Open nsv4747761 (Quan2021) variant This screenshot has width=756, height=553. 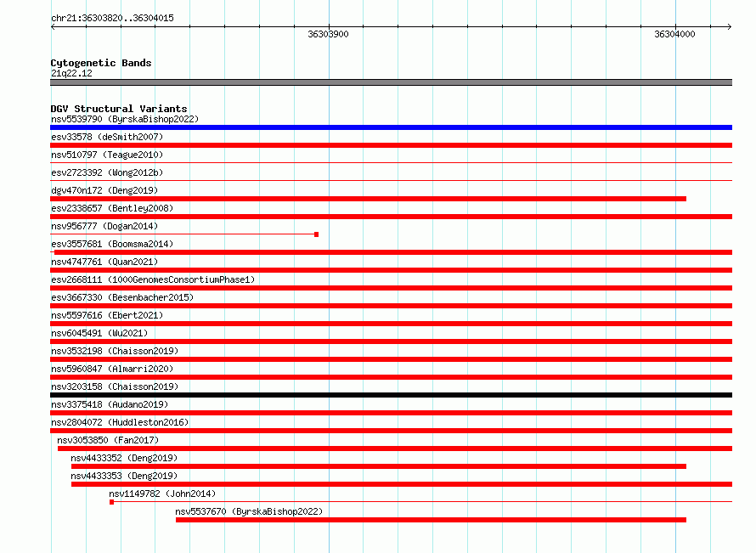pyautogui.click(x=104, y=262)
